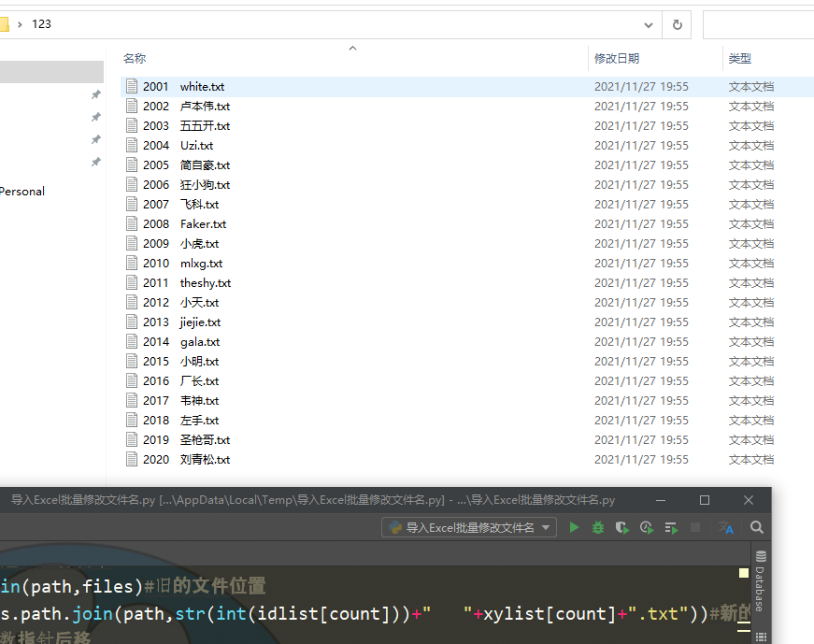
Task: Click the grey stop button in PyCharm
Action: [695, 528]
